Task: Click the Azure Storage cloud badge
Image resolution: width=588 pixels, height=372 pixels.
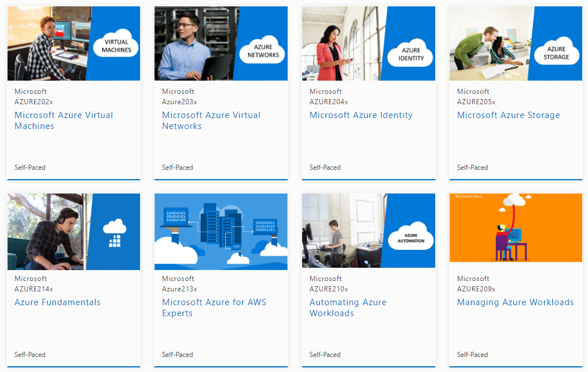Action: 556,53
